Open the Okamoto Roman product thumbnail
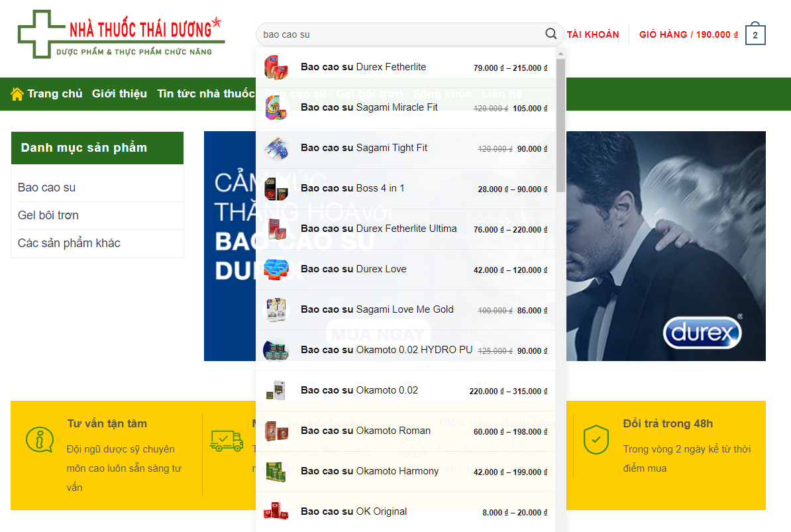The width and height of the screenshot is (791, 532). [276, 431]
